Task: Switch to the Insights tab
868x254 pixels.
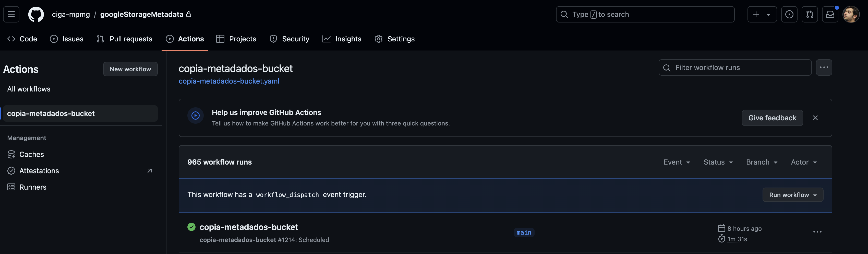Action: tap(342, 39)
